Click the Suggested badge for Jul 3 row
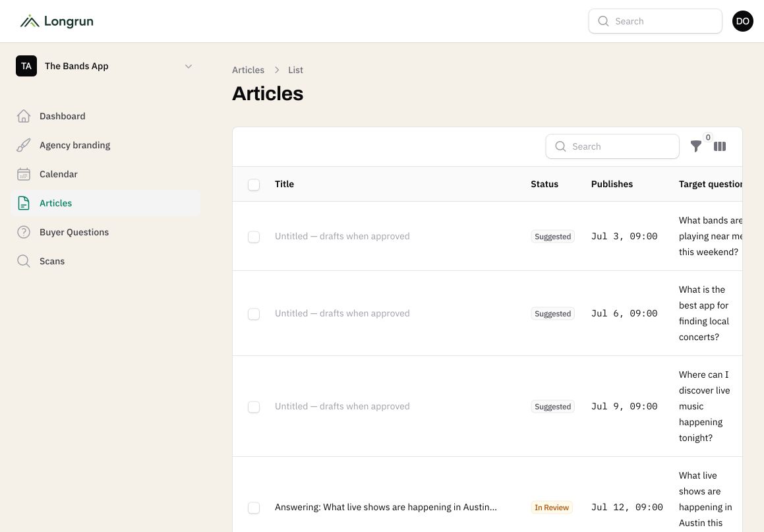The height and width of the screenshot is (532, 764). (x=552, y=236)
